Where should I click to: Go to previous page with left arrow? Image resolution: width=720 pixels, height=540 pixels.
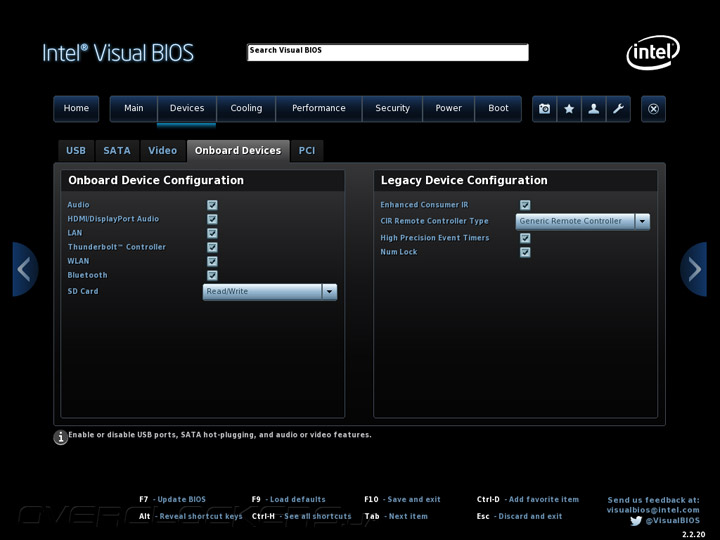(x=24, y=269)
